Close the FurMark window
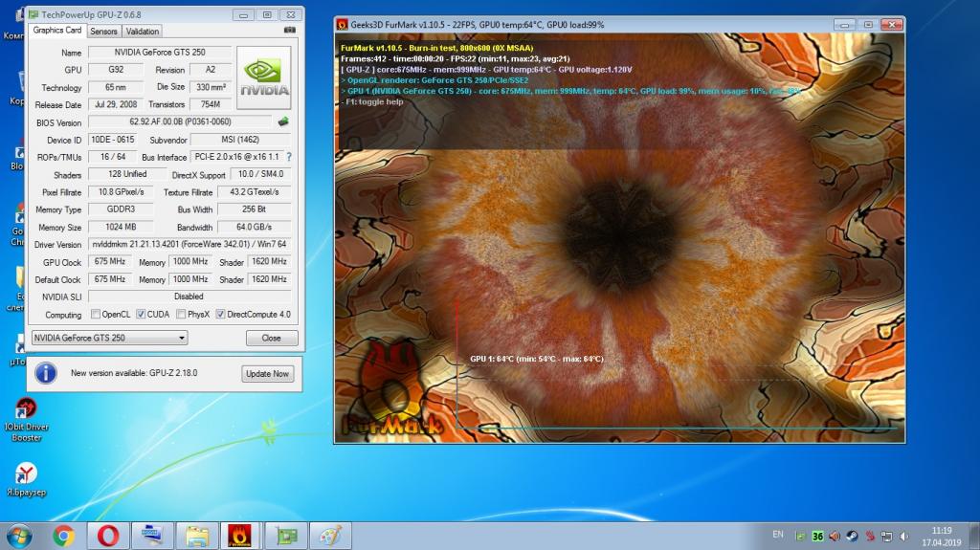 pos(892,24)
